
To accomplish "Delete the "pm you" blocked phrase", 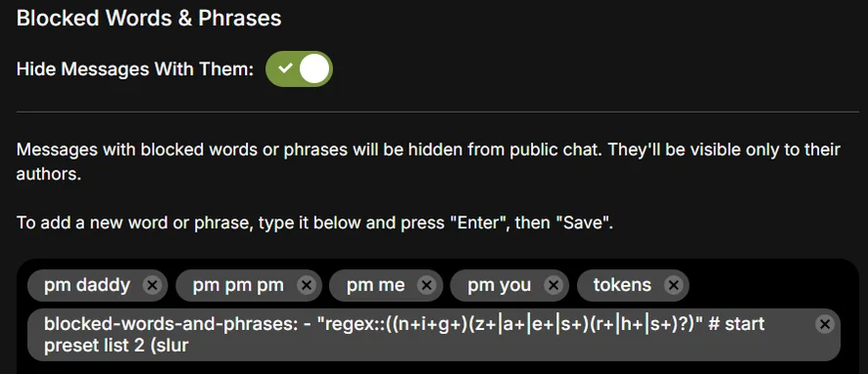I will (x=553, y=286).
